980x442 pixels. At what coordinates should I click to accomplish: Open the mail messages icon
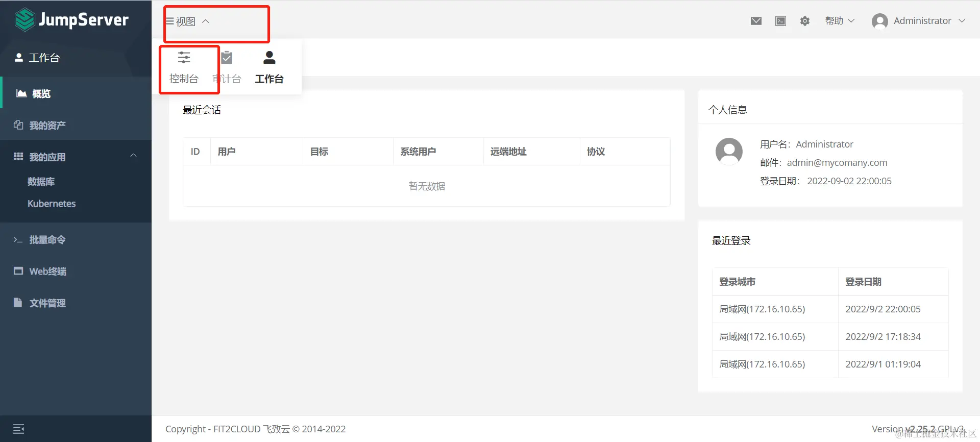pos(756,21)
